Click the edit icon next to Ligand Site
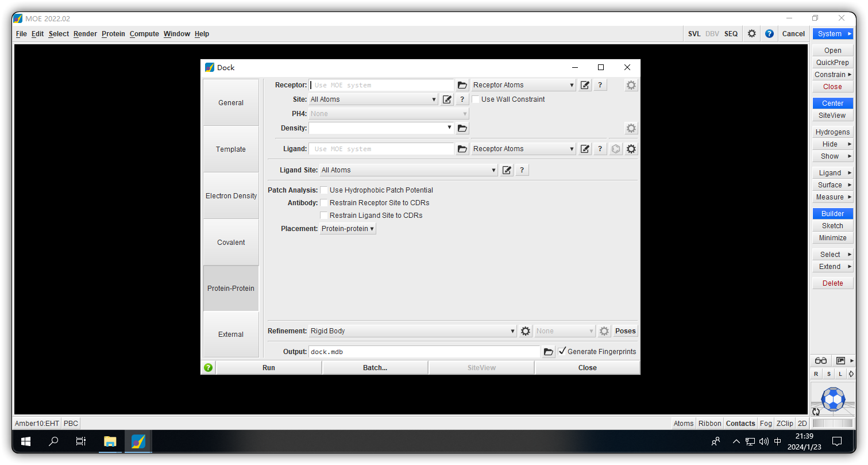This screenshot has height=465, width=868. tap(507, 170)
